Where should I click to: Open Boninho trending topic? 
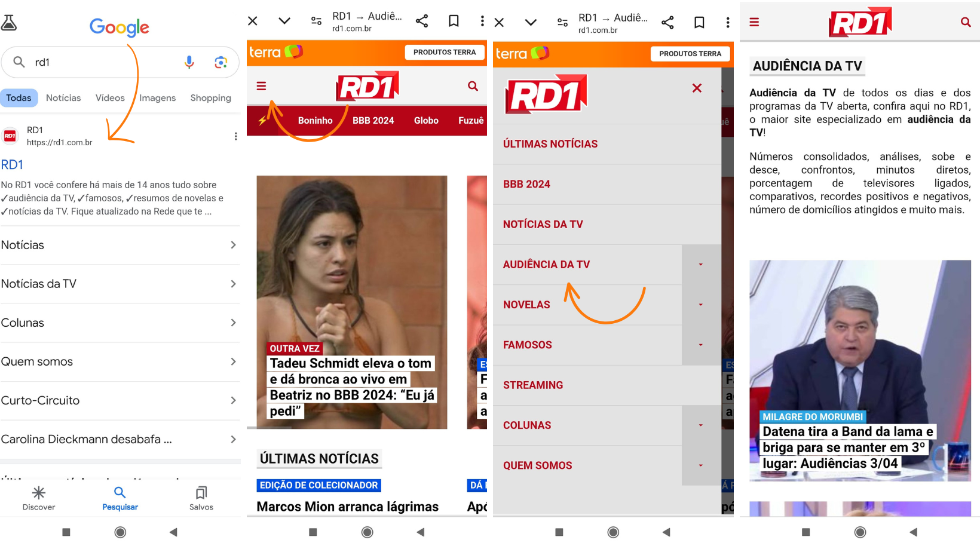coord(315,121)
